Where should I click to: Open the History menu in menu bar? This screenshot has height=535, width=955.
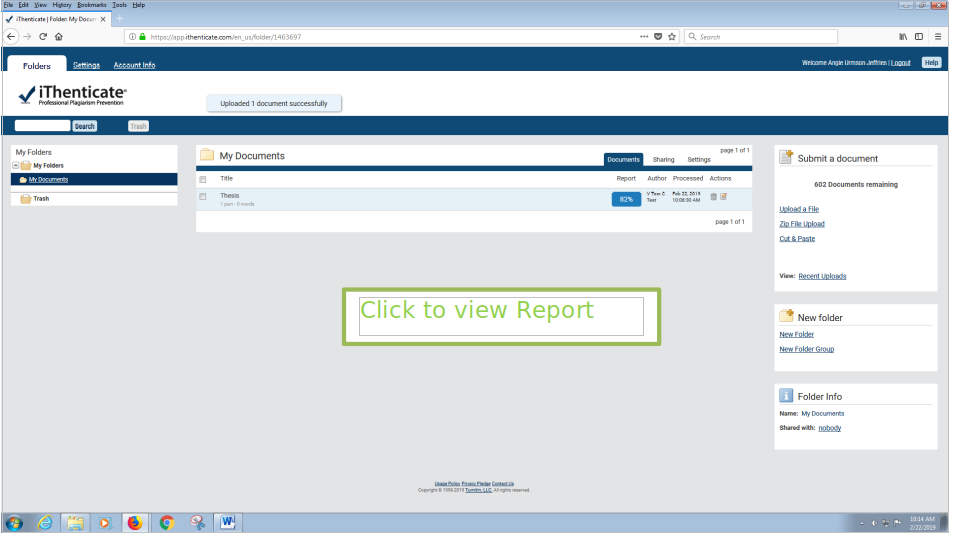62,5
